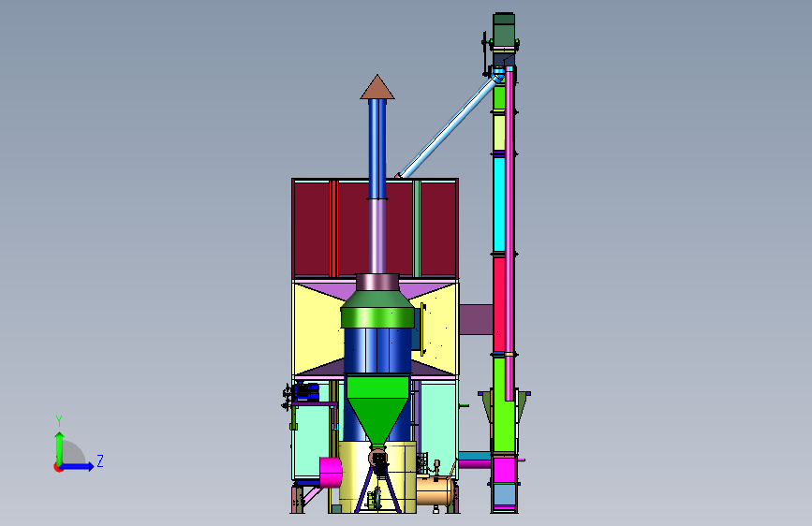Click the blue Z axis arrow of triad
This screenshot has width=812, height=526.
pyautogui.click(x=78, y=466)
